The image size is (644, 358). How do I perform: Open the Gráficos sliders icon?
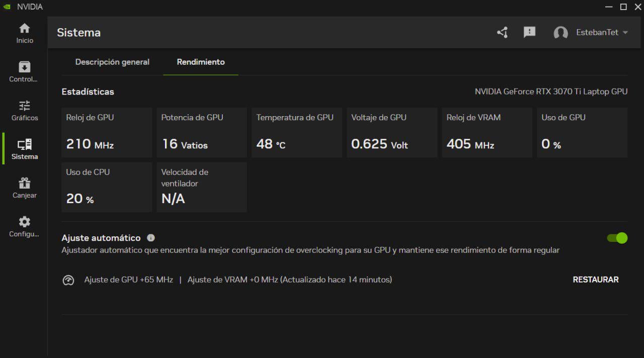click(24, 106)
